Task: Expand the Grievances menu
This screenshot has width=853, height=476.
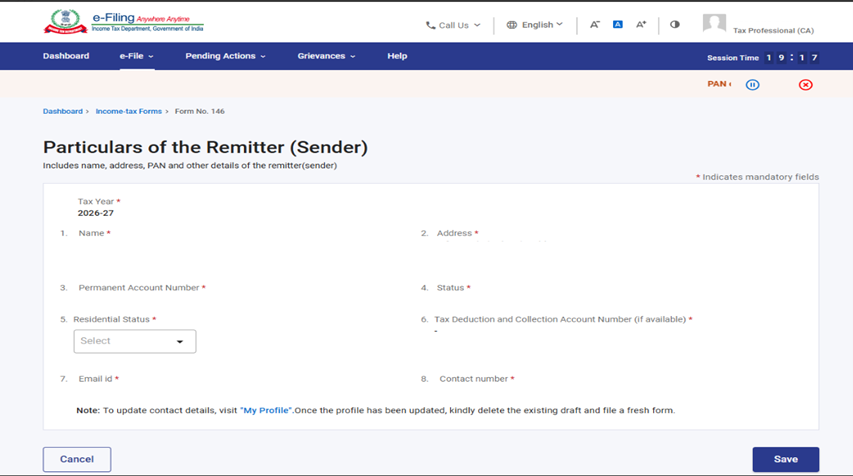Action: click(326, 56)
